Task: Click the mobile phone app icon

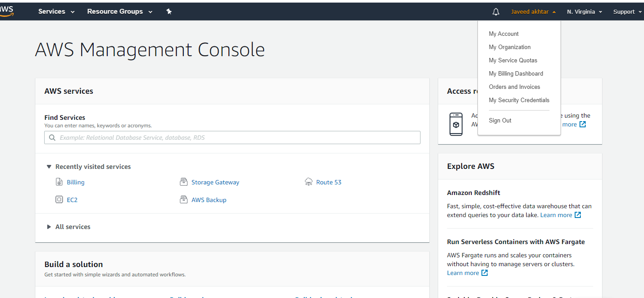Action: [x=456, y=124]
